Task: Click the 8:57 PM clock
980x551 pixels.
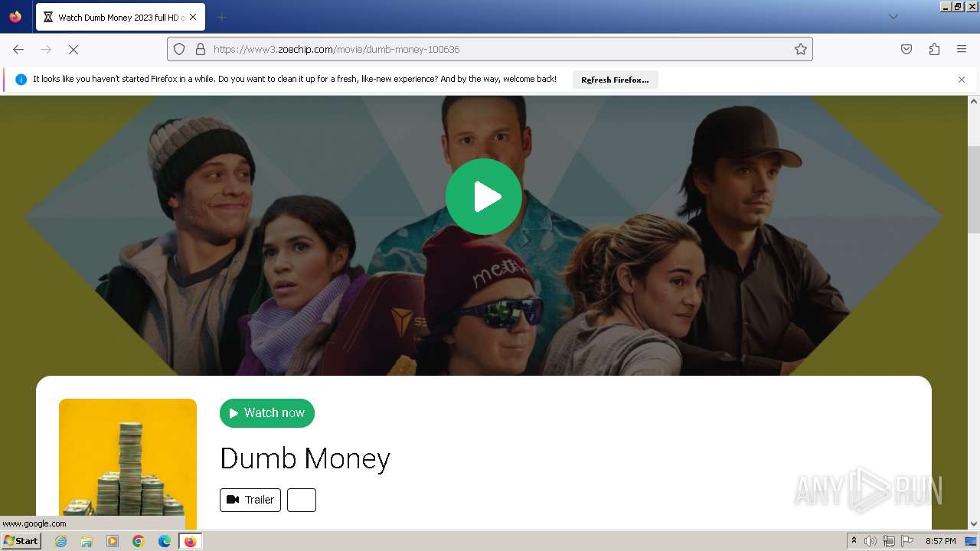Action: tap(940, 541)
